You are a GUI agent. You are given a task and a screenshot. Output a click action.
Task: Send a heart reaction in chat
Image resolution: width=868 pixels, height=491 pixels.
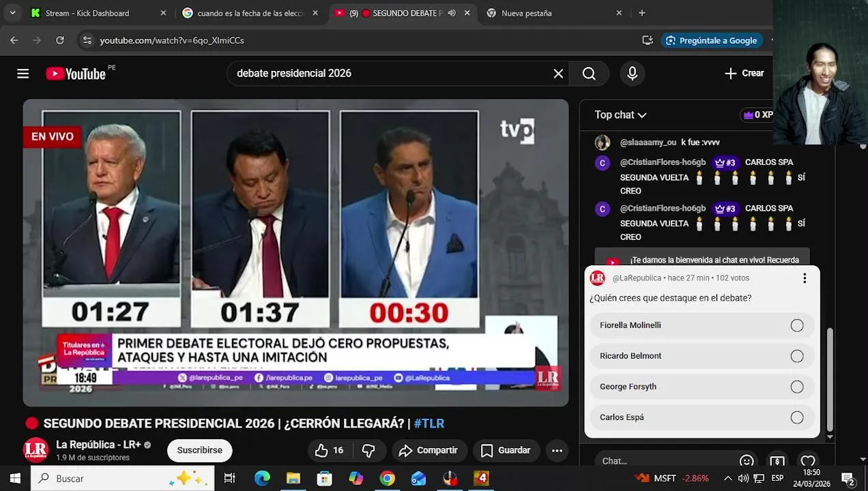[x=808, y=461]
